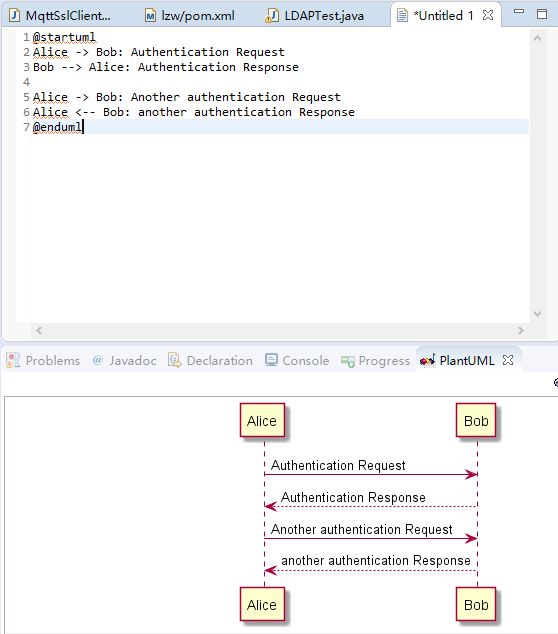Viewport: 558px width, 634px height.
Task: Maximize the editor area
Action: 542,14
